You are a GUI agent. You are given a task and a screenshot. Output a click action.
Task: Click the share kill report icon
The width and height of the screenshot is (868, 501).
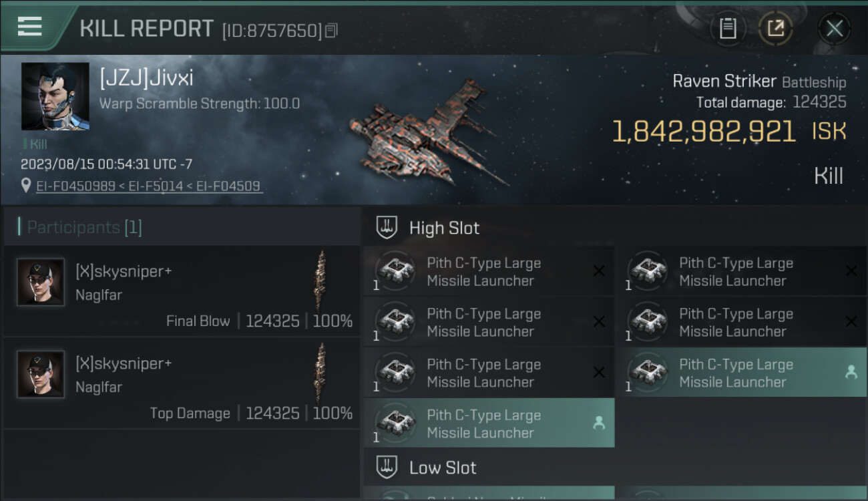(775, 29)
